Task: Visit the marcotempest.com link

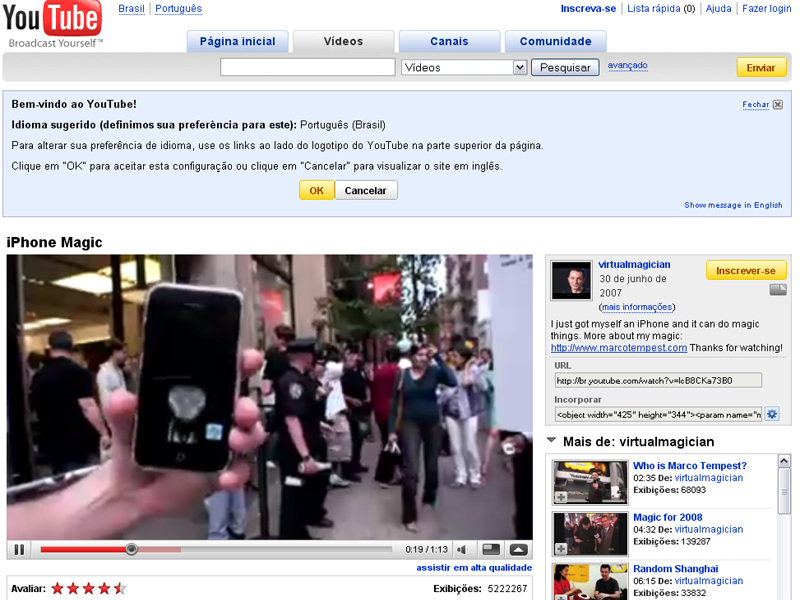Action: (x=619, y=347)
